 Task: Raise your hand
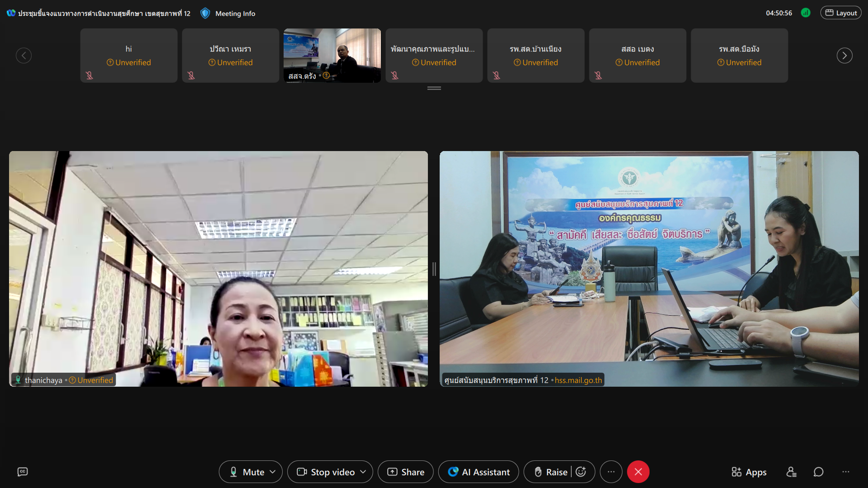[550, 472]
